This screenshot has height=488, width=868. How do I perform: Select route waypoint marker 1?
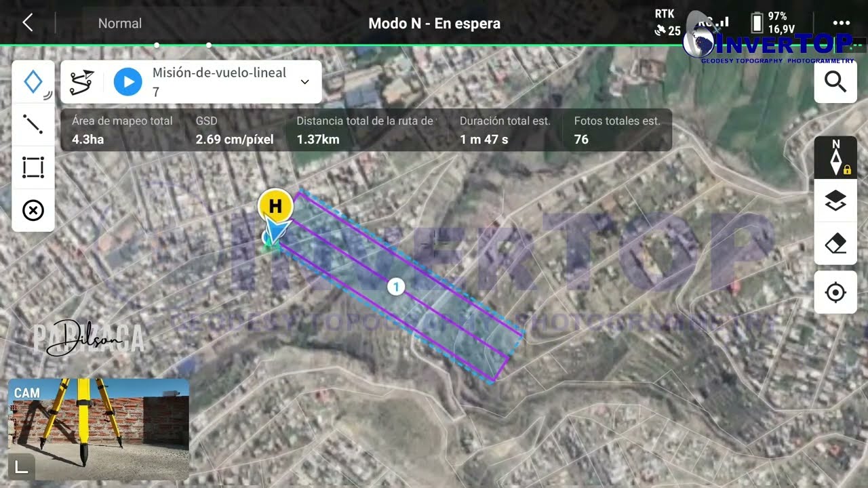(x=396, y=287)
